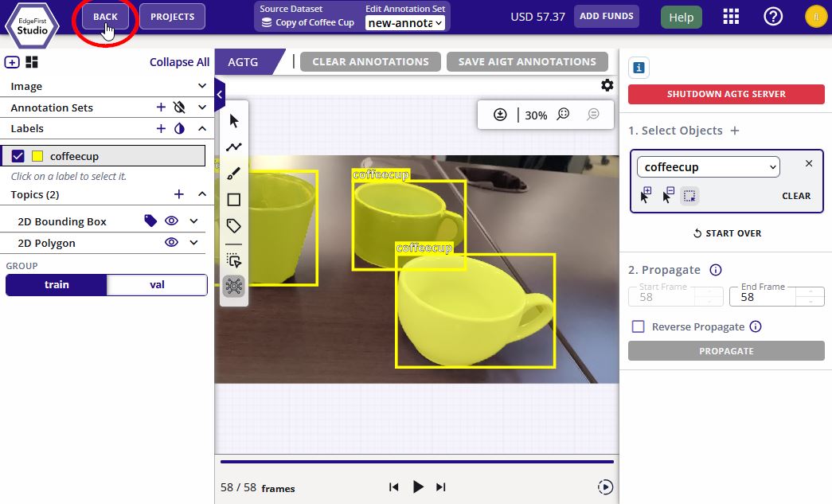The image size is (832, 504).
Task: Click the zoom-in magnifier icon
Action: pyautogui.click(x=563, y=115)
